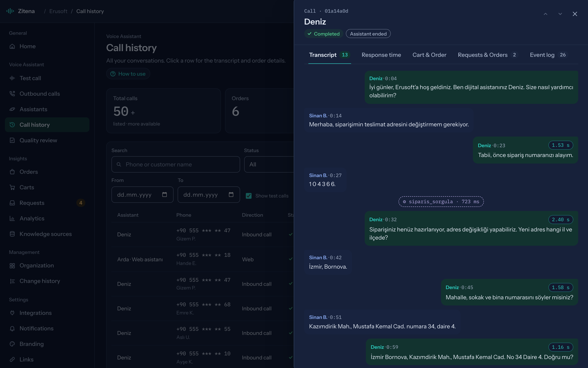This screenshot has width=588, height=368.
Task: Click the Change history list icon
Action: tap(12, 281)
